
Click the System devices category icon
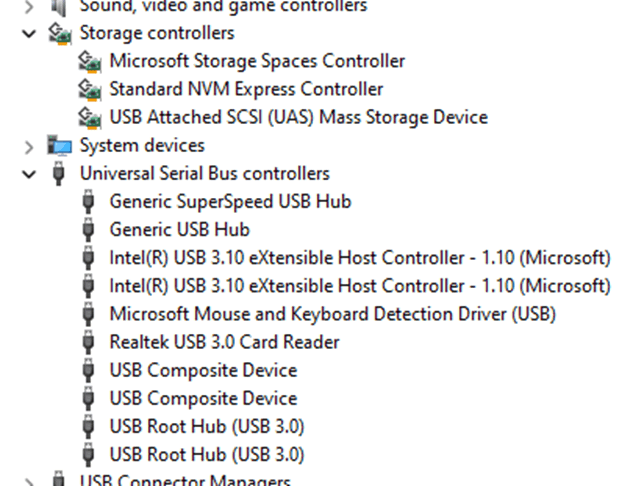59,146
